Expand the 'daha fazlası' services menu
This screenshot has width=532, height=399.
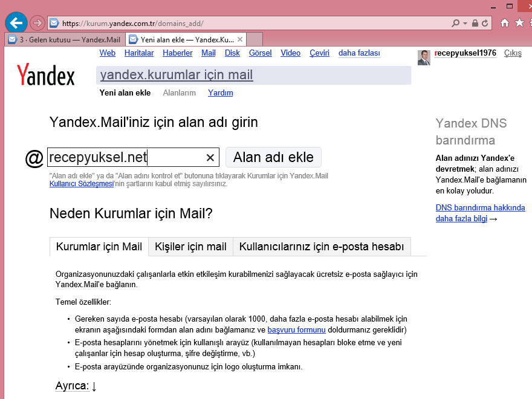point(359,53)
